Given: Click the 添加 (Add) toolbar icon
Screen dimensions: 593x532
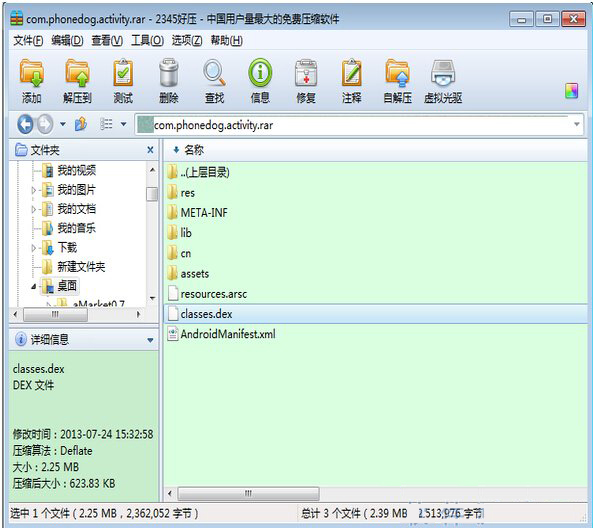Looking at the screenshot, I should click(31, 81).
